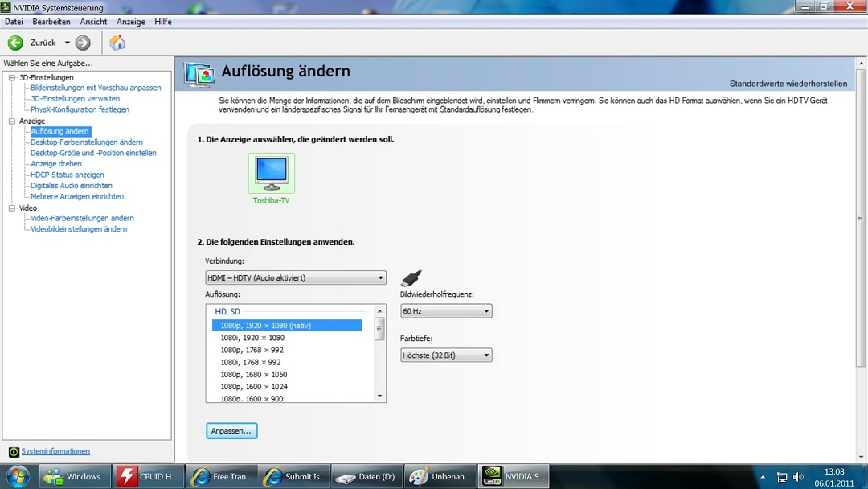Open the Verbindung dropdown

click(296, 277)
